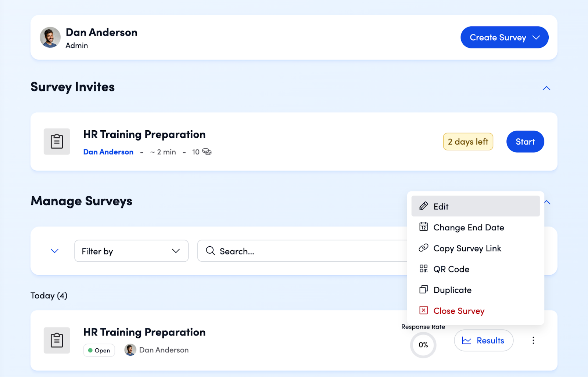
Task: Click Dan Anderson's profile avatar in header
Action: pyautogui.click(x=50, y=37)
